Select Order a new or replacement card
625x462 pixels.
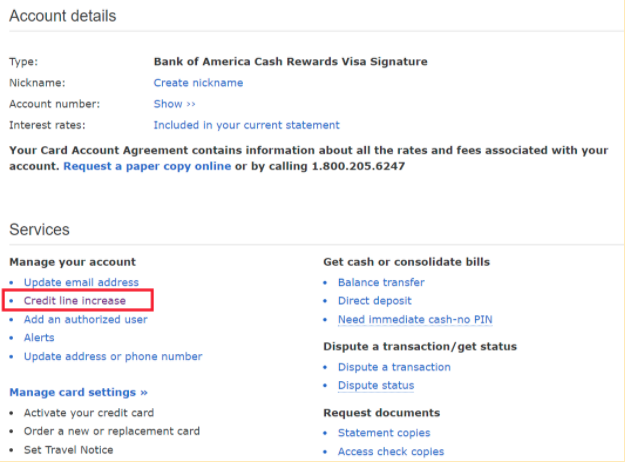[112, 431]
